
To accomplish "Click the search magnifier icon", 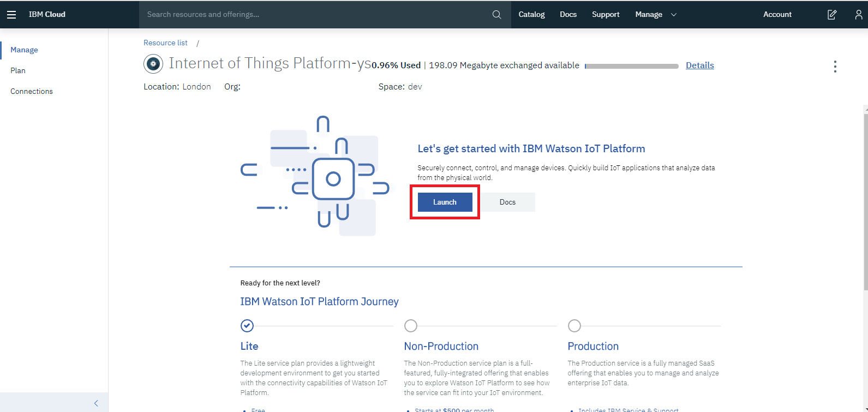I will 496,15.
